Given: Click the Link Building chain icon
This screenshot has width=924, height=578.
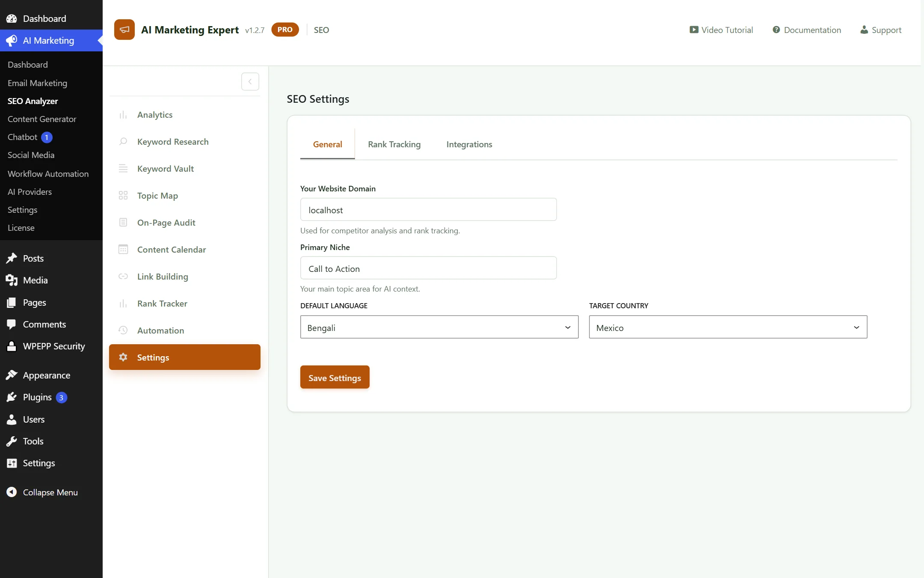Looking at the screenshot, I should pyautogui.click(x=123, y=277).
